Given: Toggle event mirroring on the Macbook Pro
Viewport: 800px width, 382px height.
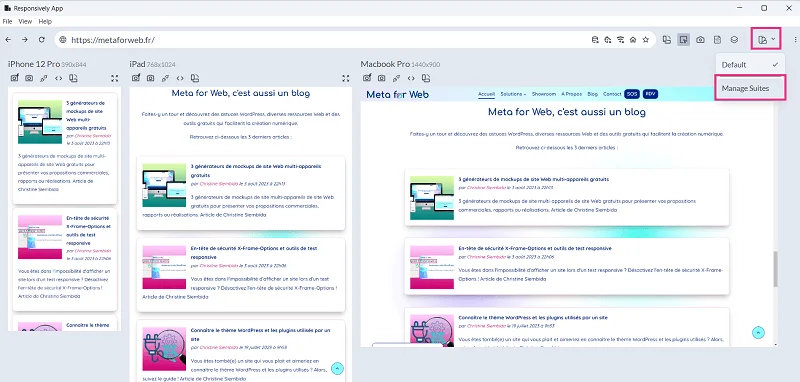Looking at the screenshot, I should click(x=396, y=78).
